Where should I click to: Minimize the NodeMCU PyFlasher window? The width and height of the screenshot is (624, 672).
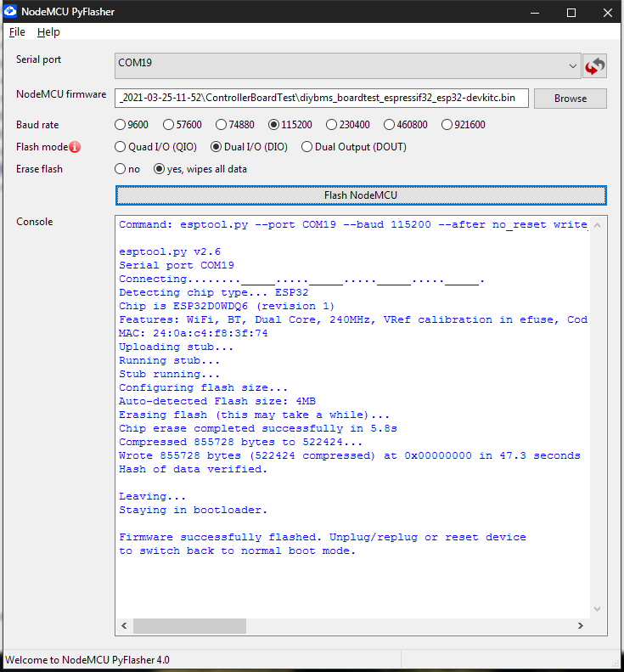point(535,13)
